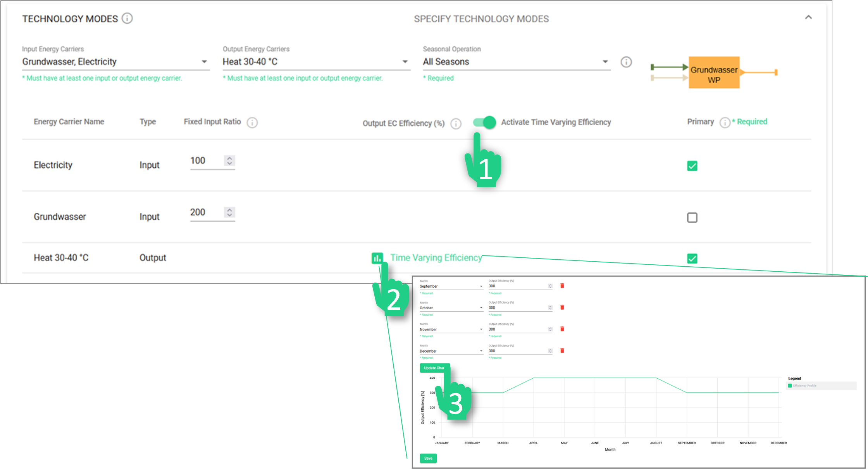
Task: Click the Output EC Efficiency info icon
Action: tap(456, 124)
